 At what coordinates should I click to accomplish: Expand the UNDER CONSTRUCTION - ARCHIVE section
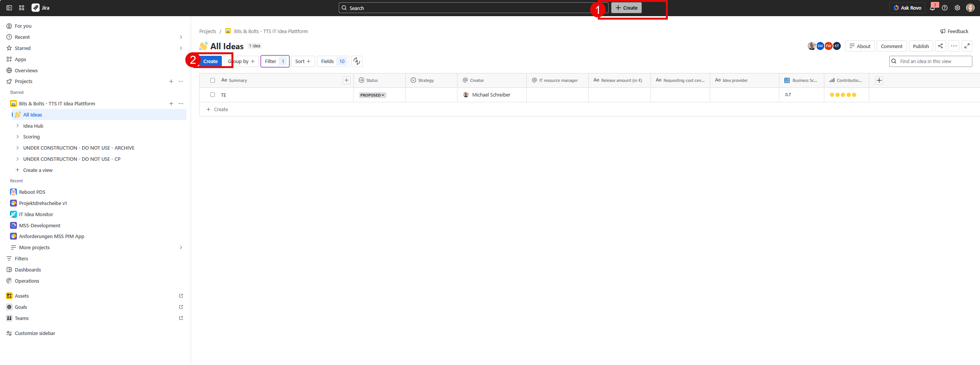tap(18, 148)
